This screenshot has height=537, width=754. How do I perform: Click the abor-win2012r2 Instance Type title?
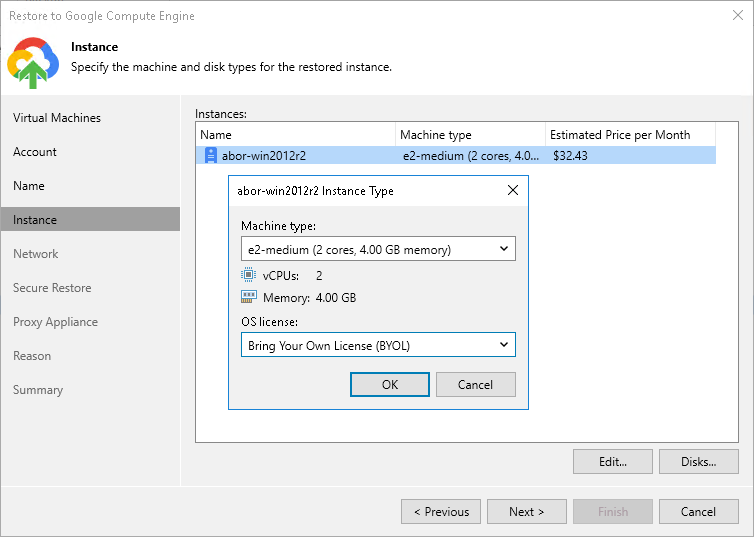point(315,191)
